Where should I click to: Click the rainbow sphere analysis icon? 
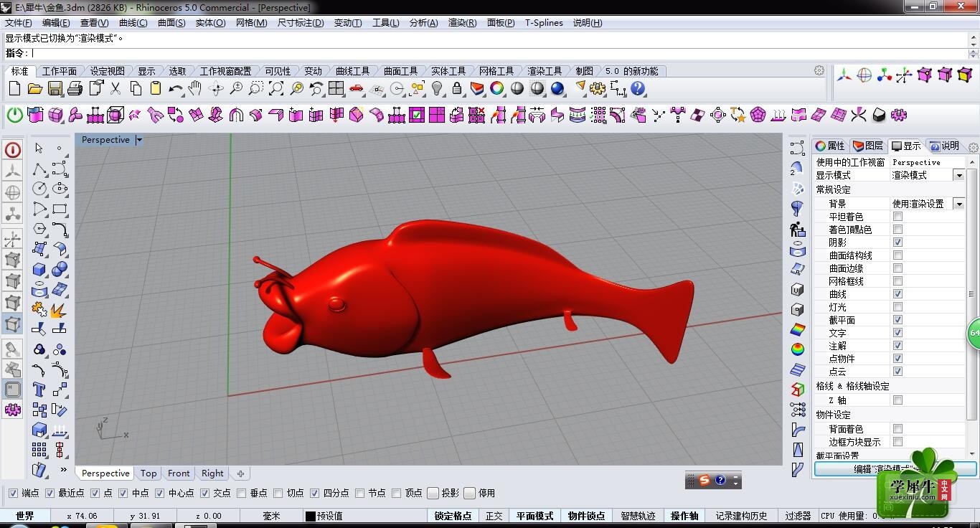(797, 349)
